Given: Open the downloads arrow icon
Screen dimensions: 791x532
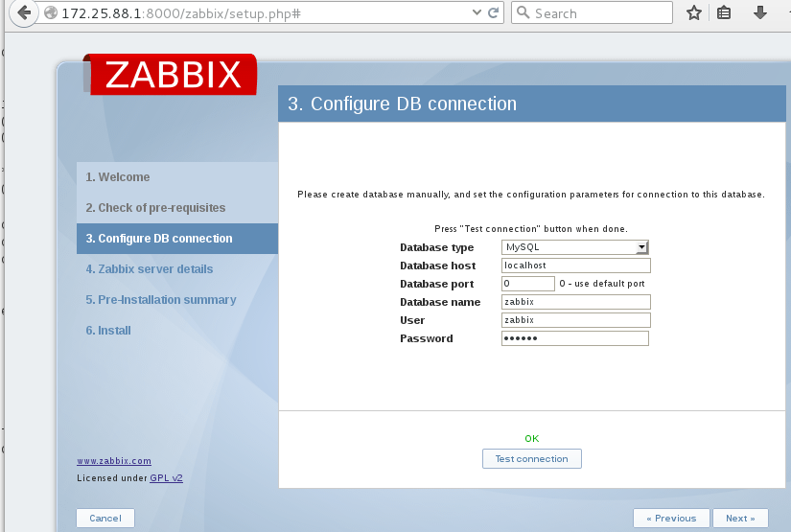Looking at the screenshot, I should click(x=759, y=12).
